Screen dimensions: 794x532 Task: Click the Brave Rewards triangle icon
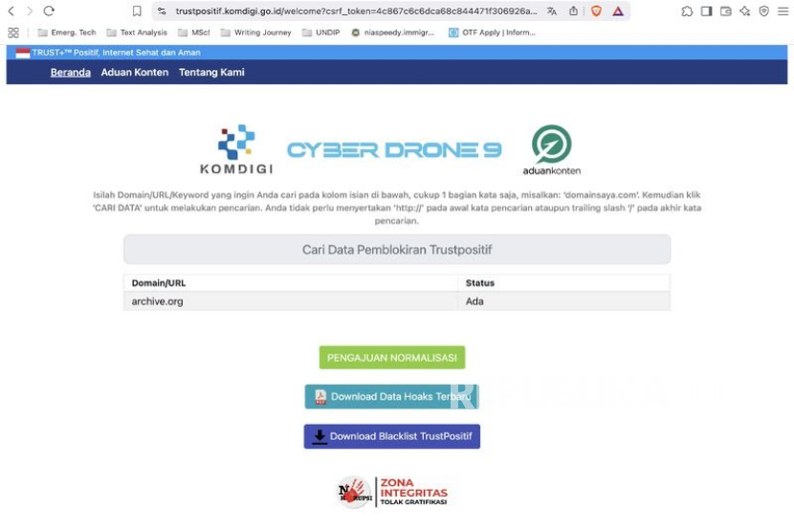618,11
